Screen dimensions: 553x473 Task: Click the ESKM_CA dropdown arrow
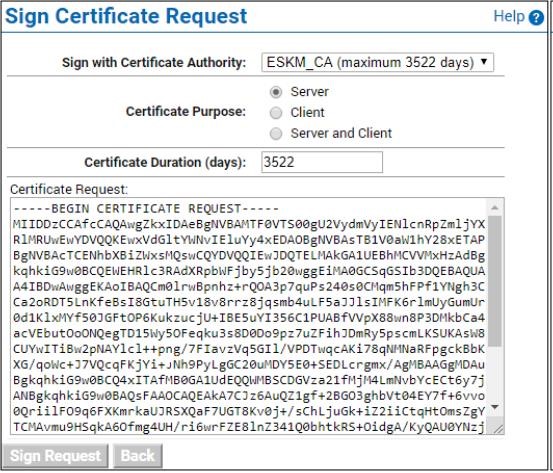click(x=484, y=62)
